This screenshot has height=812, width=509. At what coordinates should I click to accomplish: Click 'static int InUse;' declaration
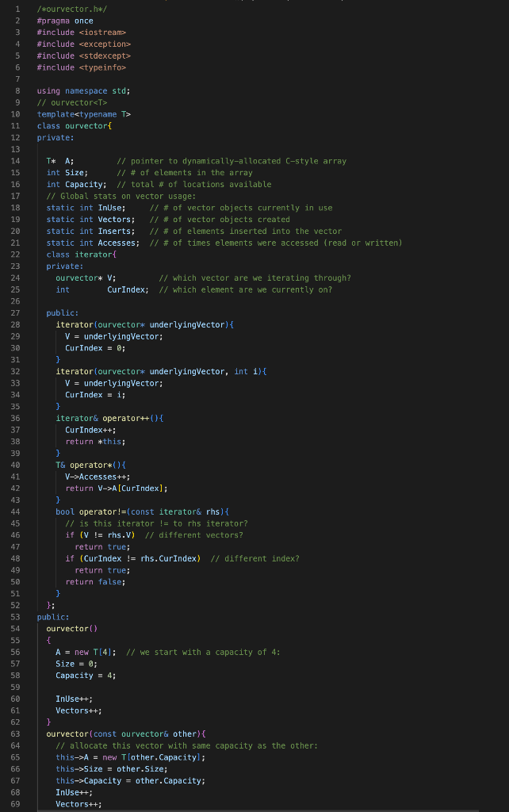click(86, 208)
